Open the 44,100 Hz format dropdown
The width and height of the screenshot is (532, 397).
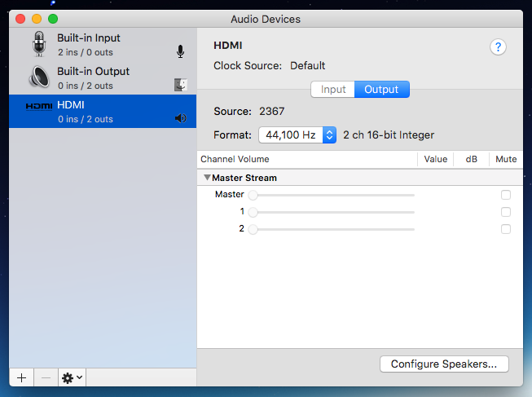[x=297, y=135]
